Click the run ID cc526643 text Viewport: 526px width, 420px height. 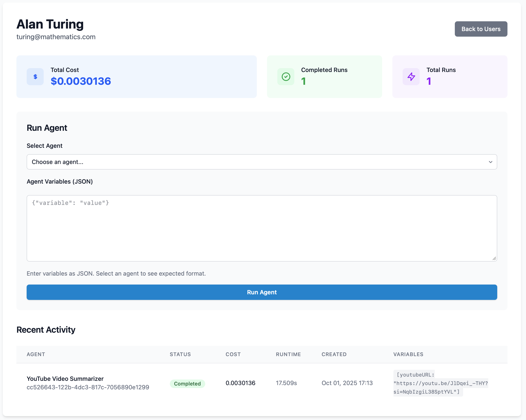pos(88,387)
